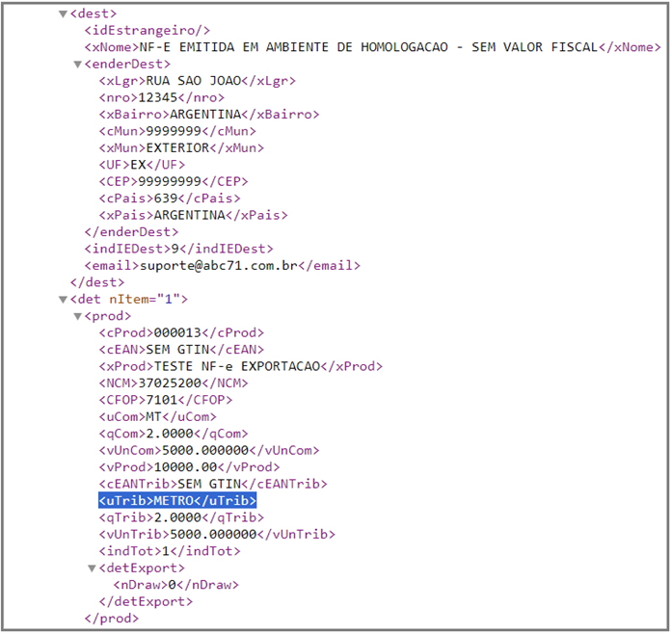Click the email suporte@abc71.com.br line
This screenshot has height=634, width=672.
223,266
